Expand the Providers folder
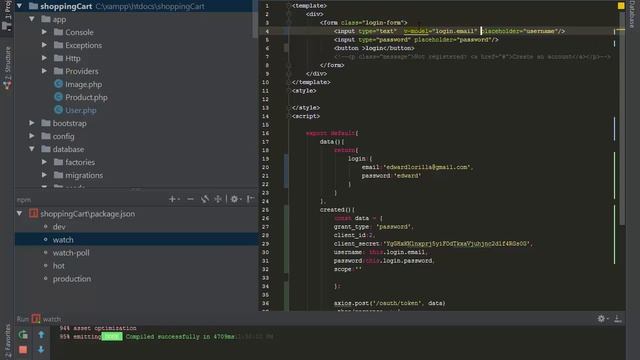 point(44,71)
